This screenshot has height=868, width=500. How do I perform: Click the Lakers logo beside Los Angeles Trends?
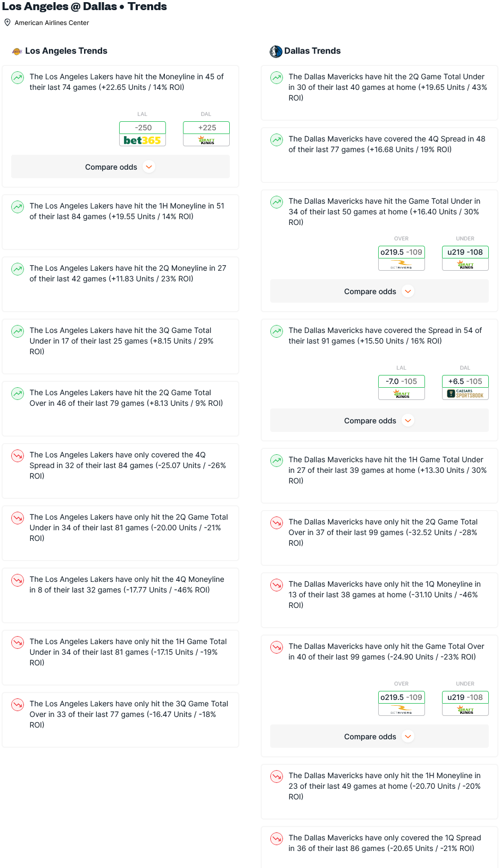point(17,51)
